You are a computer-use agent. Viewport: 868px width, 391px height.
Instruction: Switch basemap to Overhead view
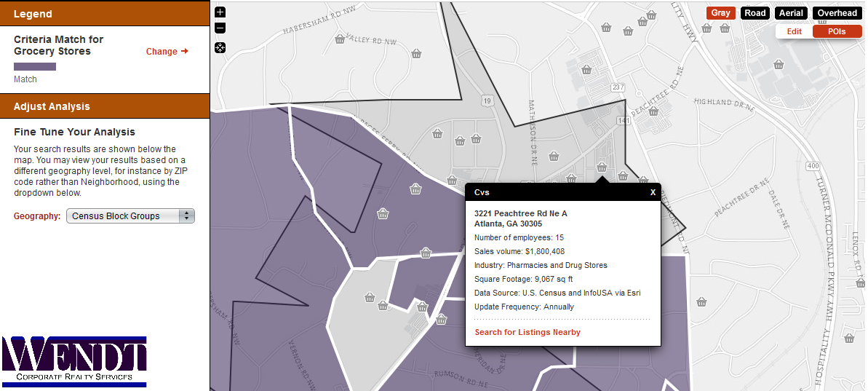pos(837,13)
